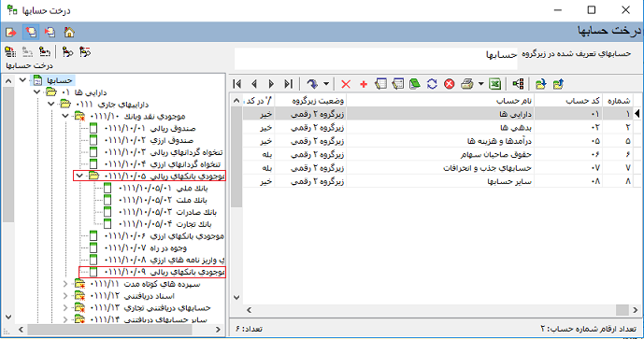Collapse the موجودي بانكهاي ريالي ۰۱۱۱/۱۰/۰۵ node

[79, 177]
